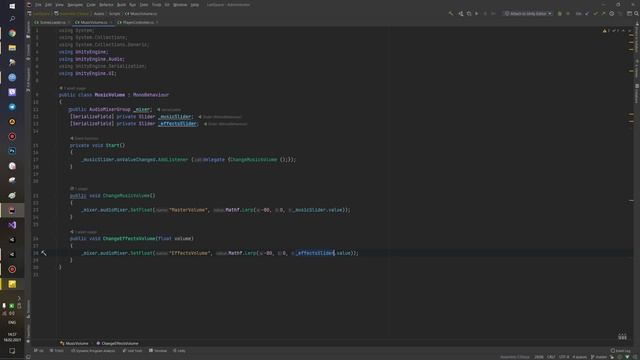Open the Build menu
Viewport: 640px width, 360px height.
[121, 5]
